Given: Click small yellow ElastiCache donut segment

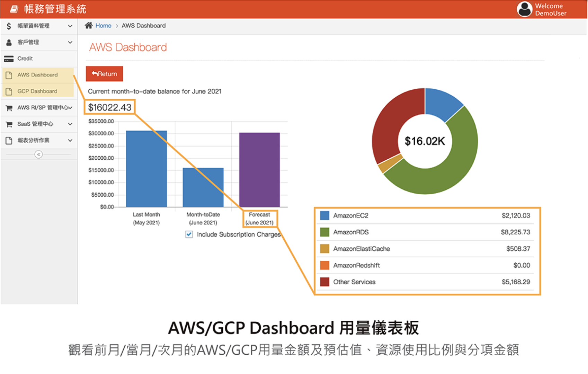Looking at the screenshot, I should [390, 163].
